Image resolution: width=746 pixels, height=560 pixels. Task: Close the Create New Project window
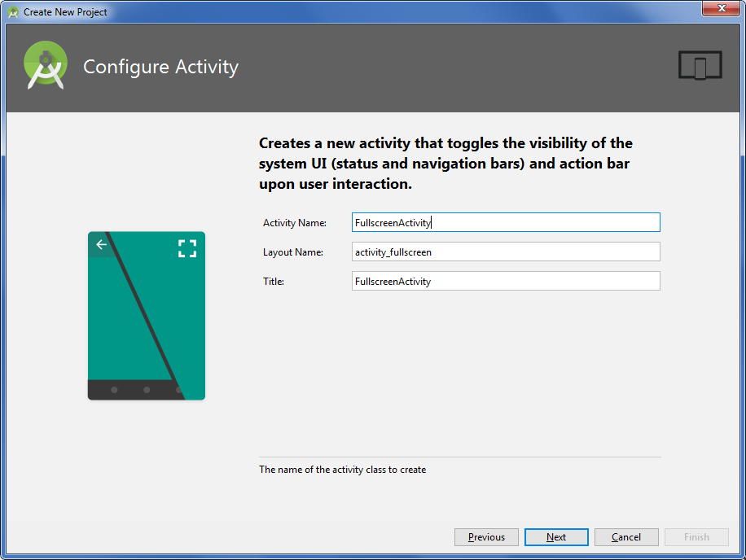click(722, 8)
